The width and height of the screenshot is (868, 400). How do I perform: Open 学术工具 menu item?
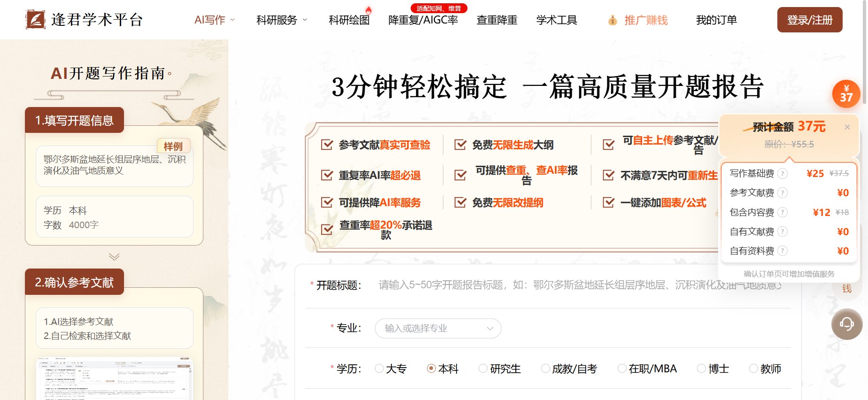(557, 20)
